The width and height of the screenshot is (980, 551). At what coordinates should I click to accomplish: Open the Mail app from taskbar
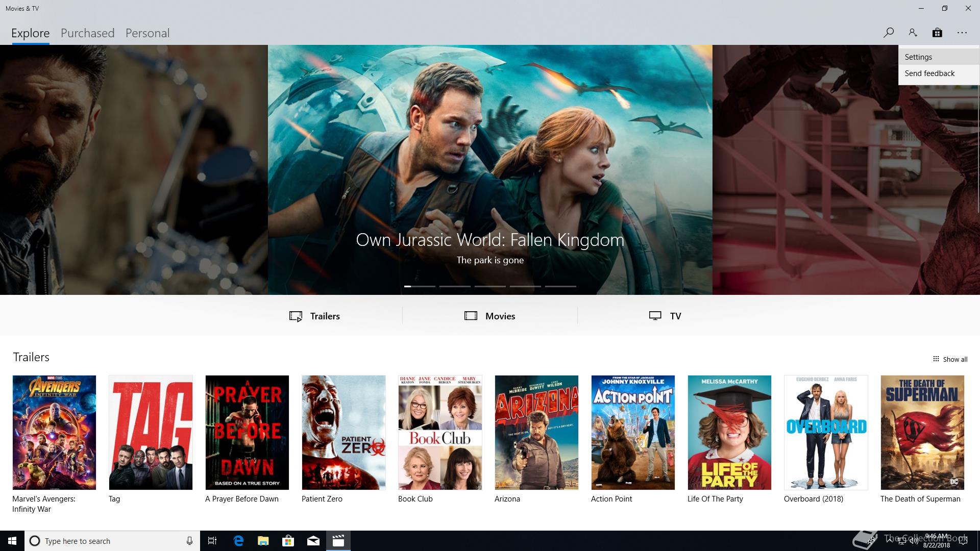(313, 541)
